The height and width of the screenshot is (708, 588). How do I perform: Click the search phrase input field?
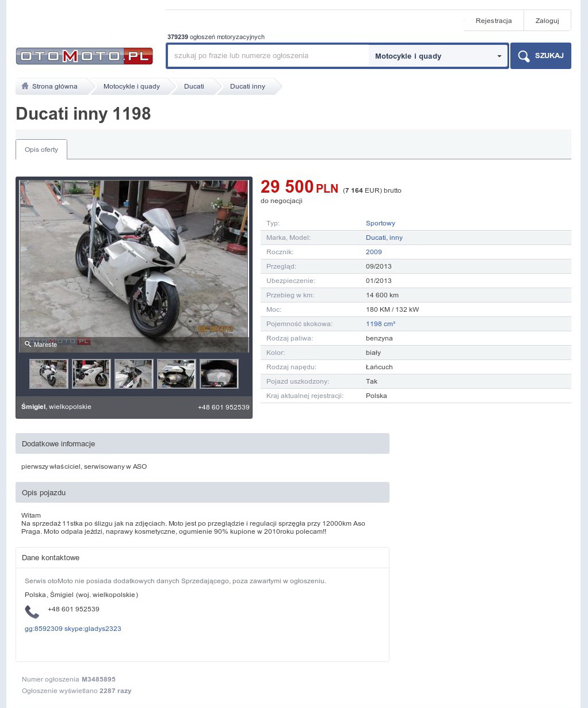[x=268, y=56]
